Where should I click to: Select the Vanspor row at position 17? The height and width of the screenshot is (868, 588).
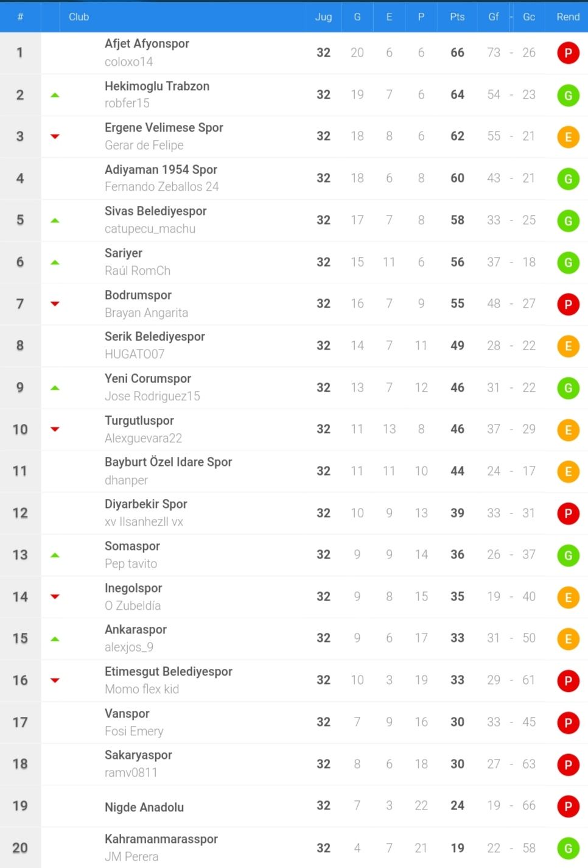tap(294, 722)
